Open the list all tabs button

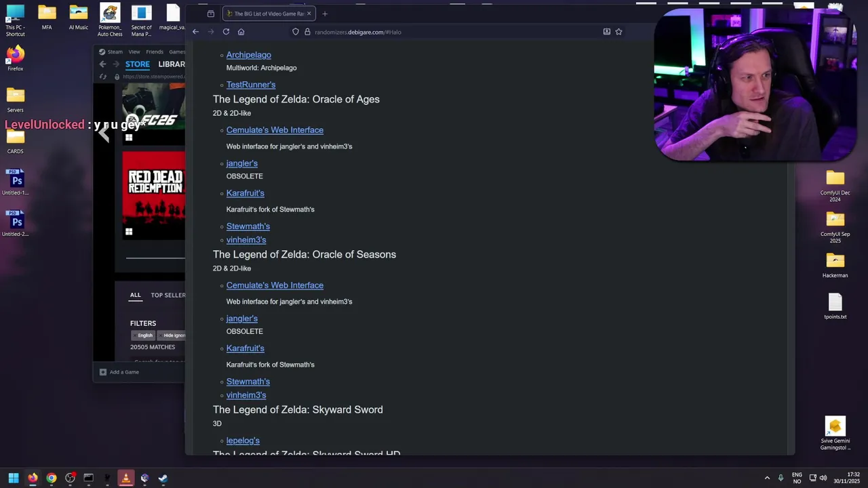click(x=211, y=14)
